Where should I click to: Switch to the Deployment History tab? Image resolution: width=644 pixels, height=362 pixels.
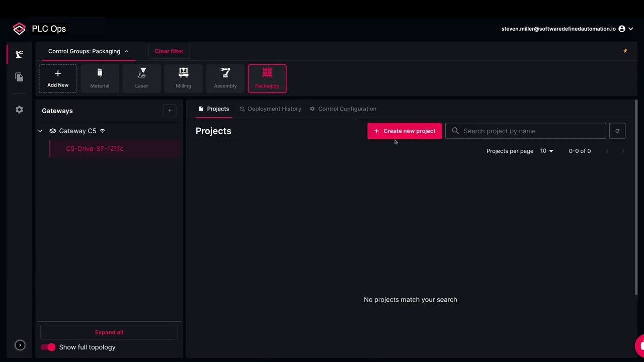tap(270, 109)
